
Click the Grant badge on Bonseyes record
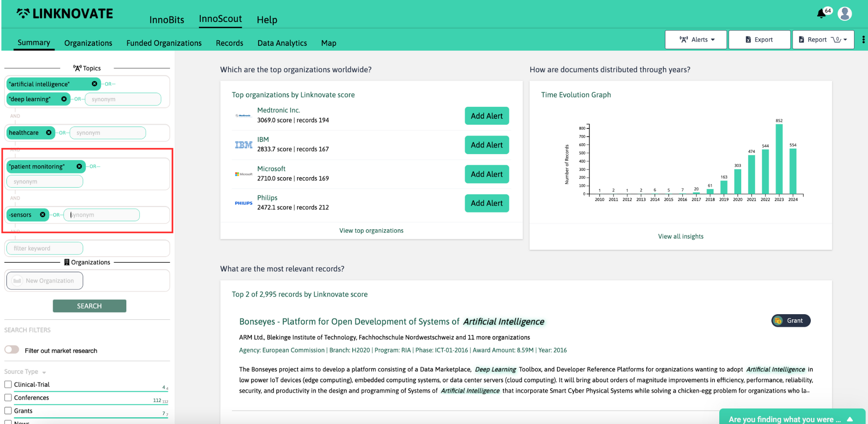coord(791,321)
